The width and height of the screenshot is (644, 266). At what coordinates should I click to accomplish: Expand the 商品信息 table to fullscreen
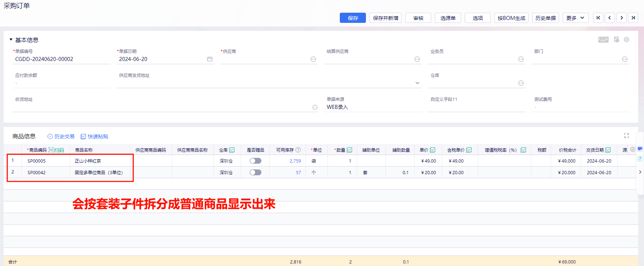[x=627, y=136]
